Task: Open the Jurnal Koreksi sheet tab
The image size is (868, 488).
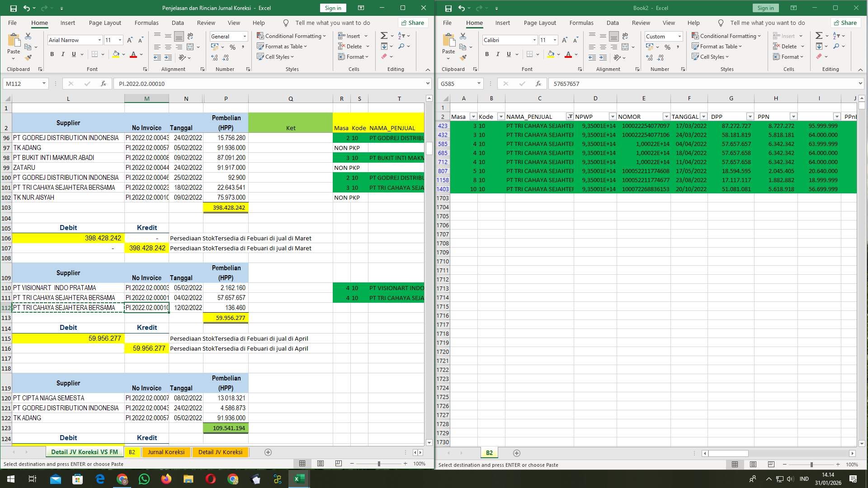Action: (x=166, y=452)
